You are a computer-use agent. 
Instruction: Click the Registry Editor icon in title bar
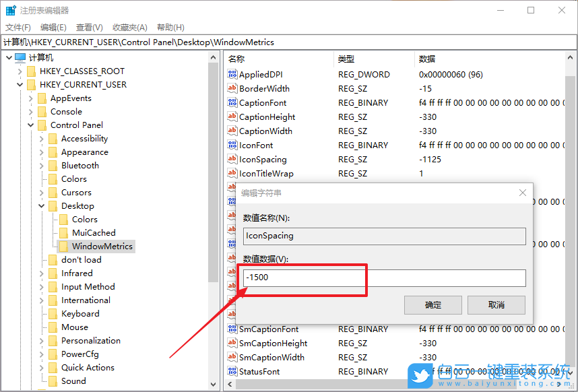pyautogui.click(x=11, y=10)
